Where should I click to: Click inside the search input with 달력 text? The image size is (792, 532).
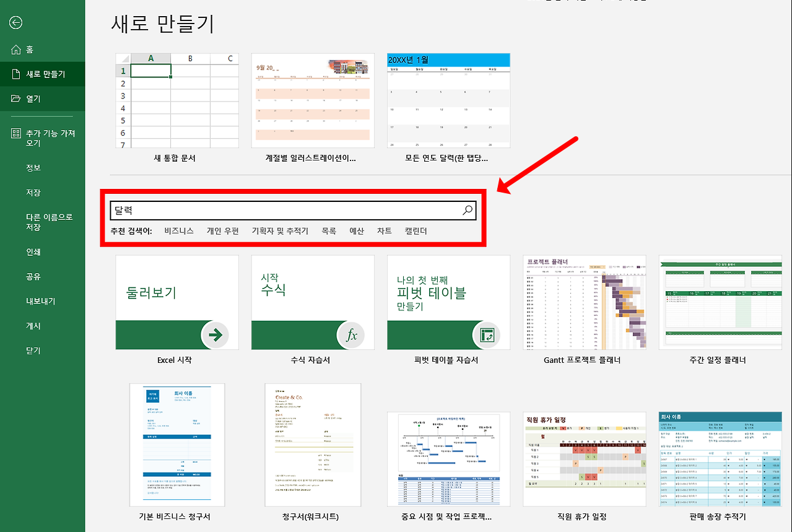click(x=279, y=211)
